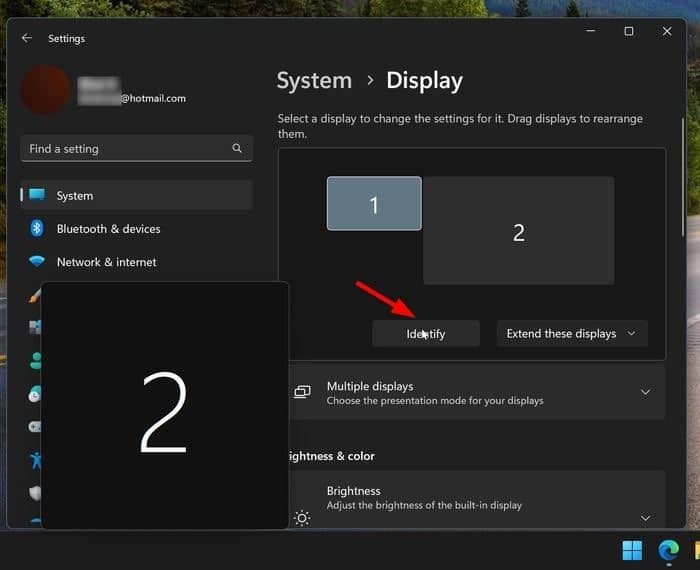Click the Identify button
Screen dimensions: 700x570
coord(426,333)
